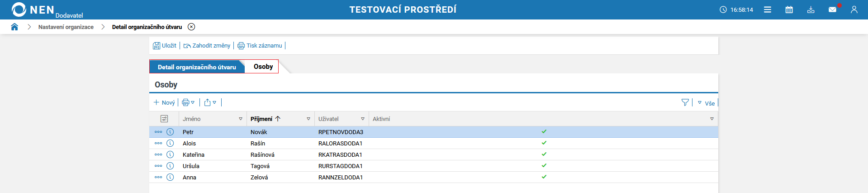Click Zahodit změny to discard changes
This screenshot has height=193, width=868.
(x=207, y=46)
